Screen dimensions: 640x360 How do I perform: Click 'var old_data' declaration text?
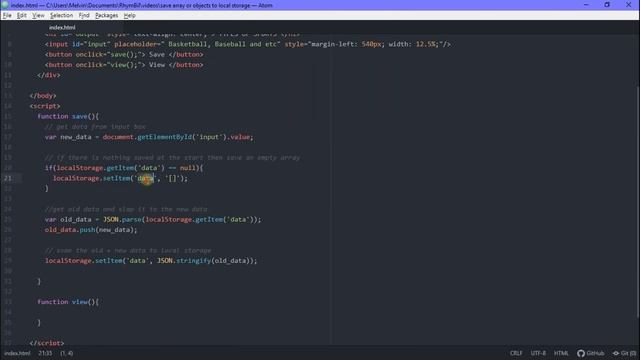pyautogui.click(x=68, y=219)
